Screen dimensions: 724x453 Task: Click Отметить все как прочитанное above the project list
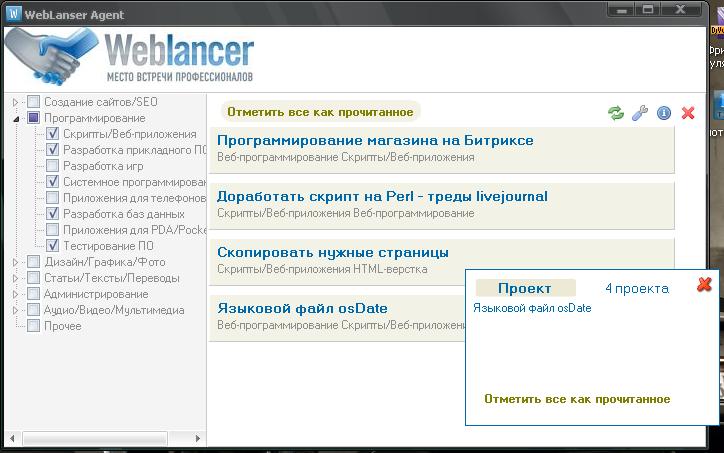click(x=320, y=112)
